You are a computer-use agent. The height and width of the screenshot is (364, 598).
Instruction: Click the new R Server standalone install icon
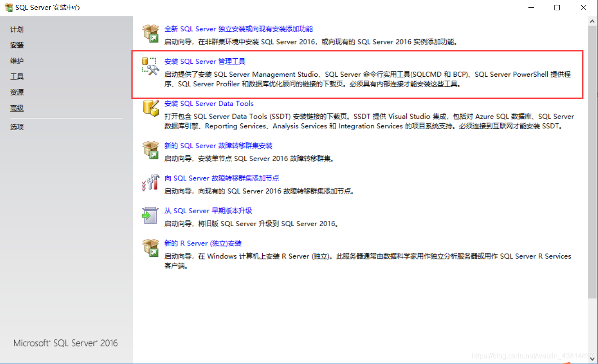point(151,248)
